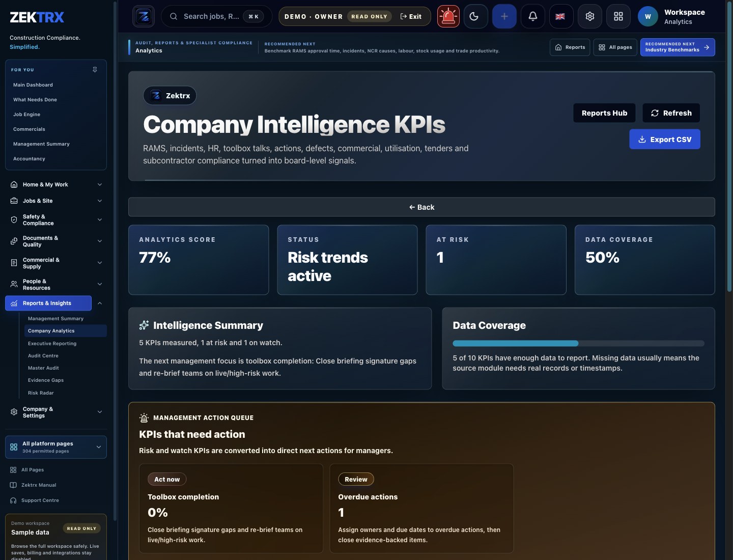Open Management Summary under Reports & Insights

click(x=55, y=319)
